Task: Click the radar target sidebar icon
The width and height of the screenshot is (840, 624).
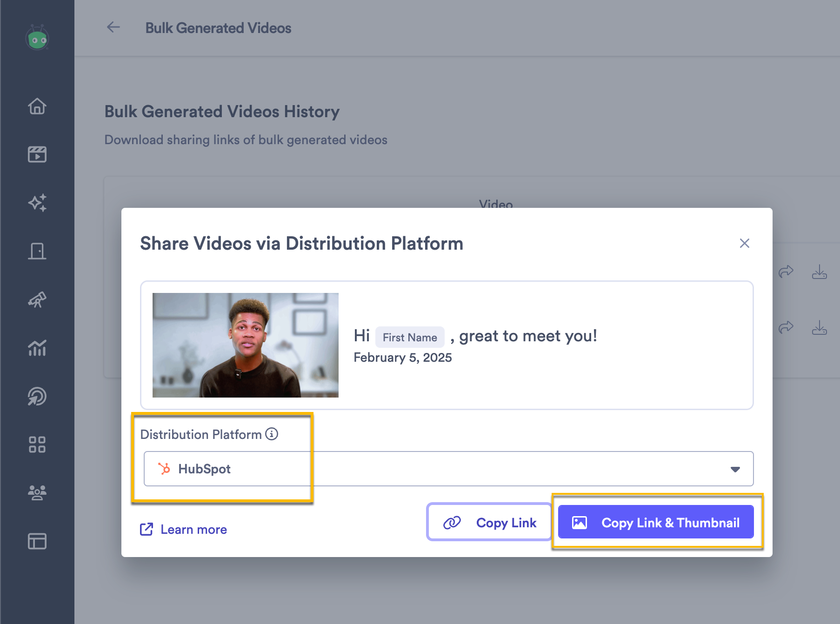Action: click(x=37, y=397)
